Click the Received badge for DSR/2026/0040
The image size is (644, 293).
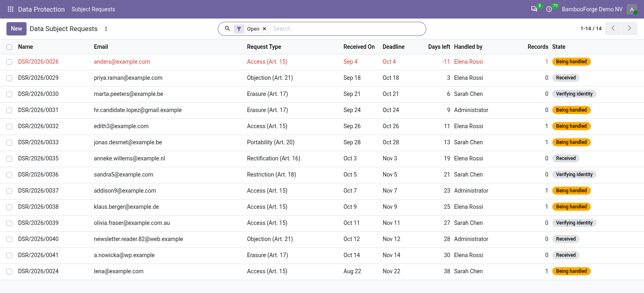(x=566, y=239)
